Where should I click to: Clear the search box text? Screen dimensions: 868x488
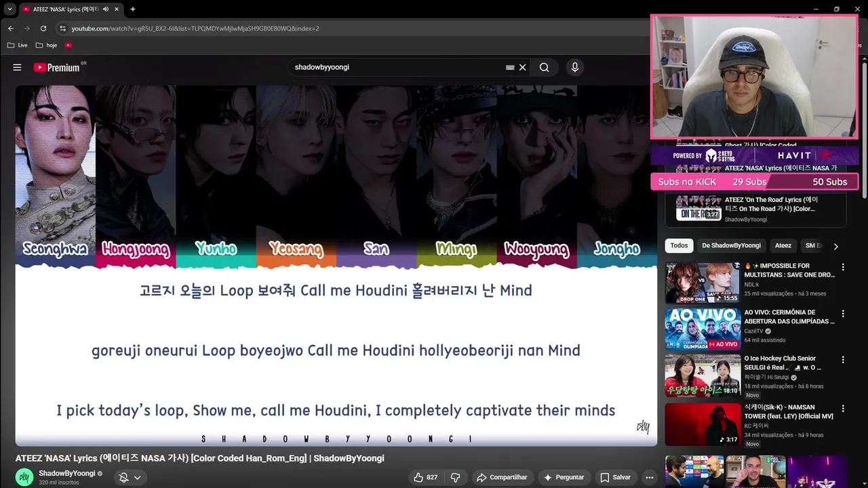coord(522,67)
